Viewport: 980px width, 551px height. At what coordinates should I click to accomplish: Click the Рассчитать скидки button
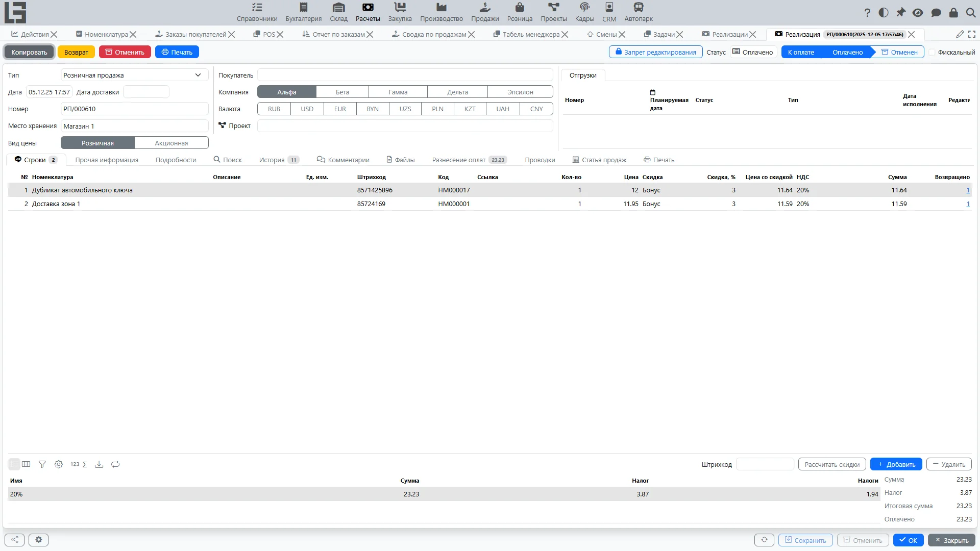832,464
